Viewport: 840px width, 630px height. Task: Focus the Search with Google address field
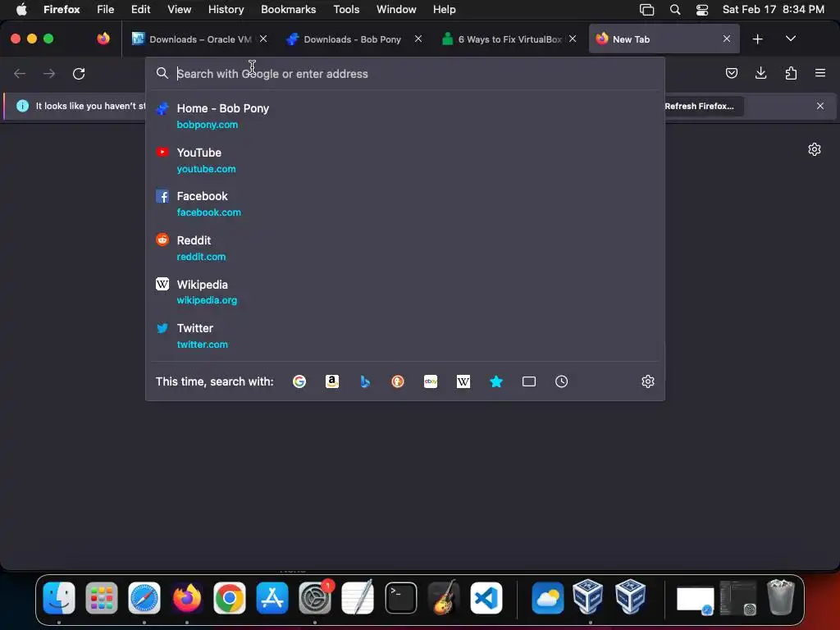pos(405,73)
